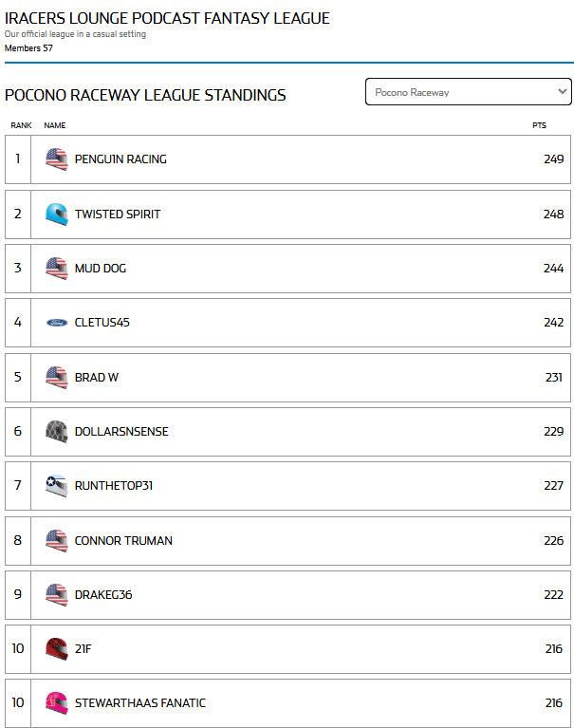Open the Pocono Raceway track dropdown

click(x=468, y=92)
